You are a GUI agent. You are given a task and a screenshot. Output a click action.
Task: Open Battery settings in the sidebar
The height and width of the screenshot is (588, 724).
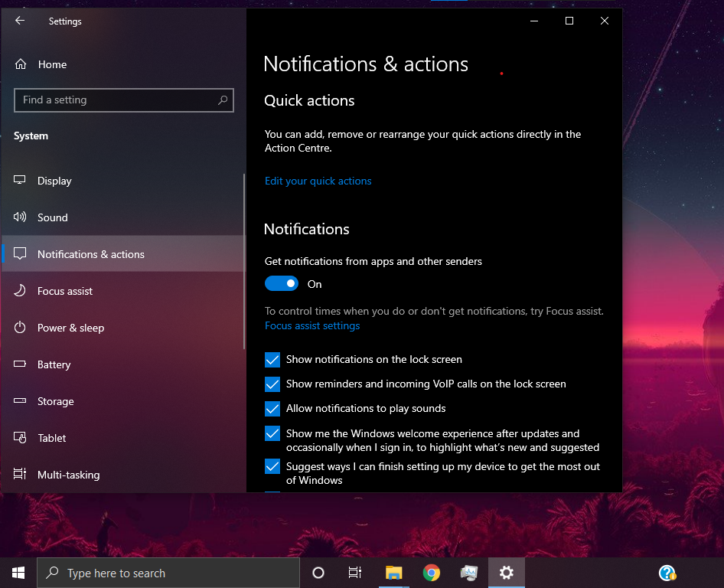click(122, 364)
